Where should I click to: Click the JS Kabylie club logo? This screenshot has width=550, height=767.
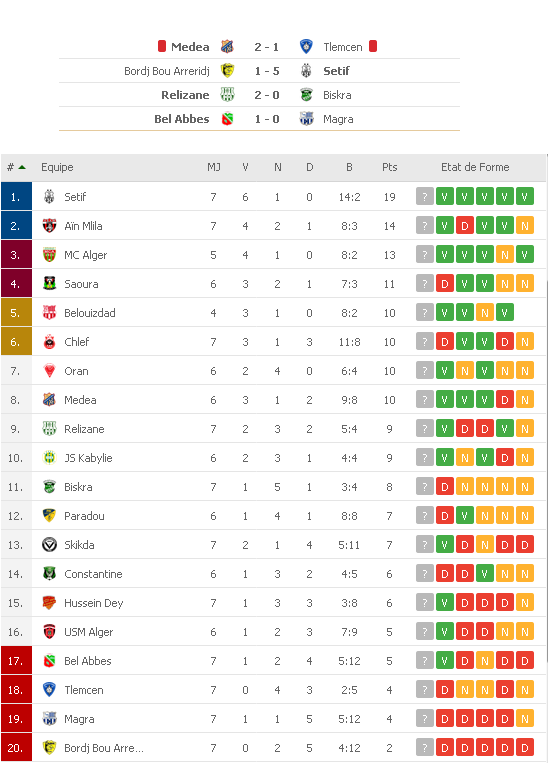[x=49, y=458]
